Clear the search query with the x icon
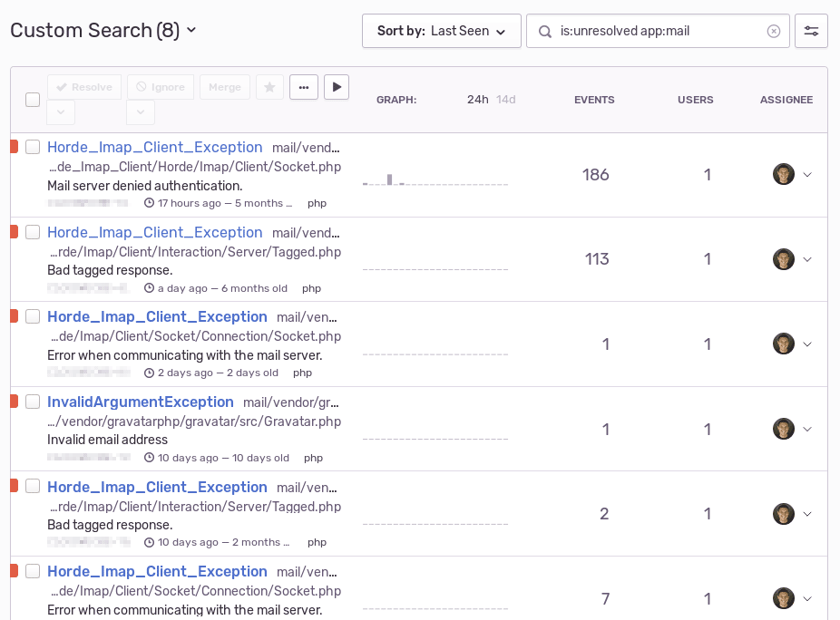The image size is (840, 620). (x=774, y=30)
